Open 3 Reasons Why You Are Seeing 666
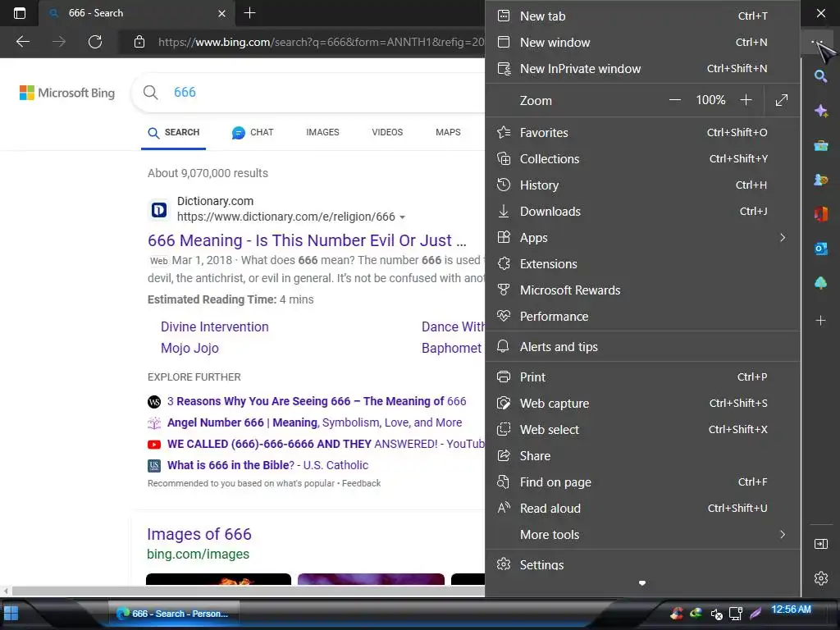The height and width of the screenshot is (630, 840). pos(317,401)
